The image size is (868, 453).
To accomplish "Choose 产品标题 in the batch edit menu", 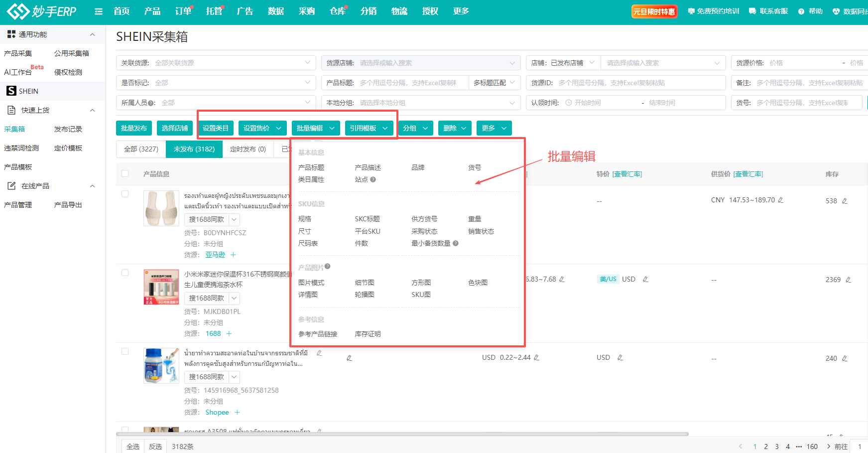I will (x=311, y=167).
